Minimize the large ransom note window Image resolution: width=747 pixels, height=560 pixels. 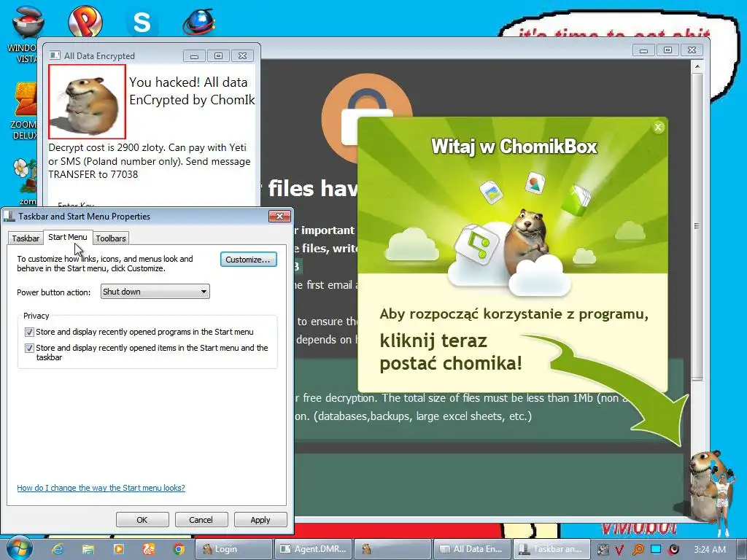(643, 50)
